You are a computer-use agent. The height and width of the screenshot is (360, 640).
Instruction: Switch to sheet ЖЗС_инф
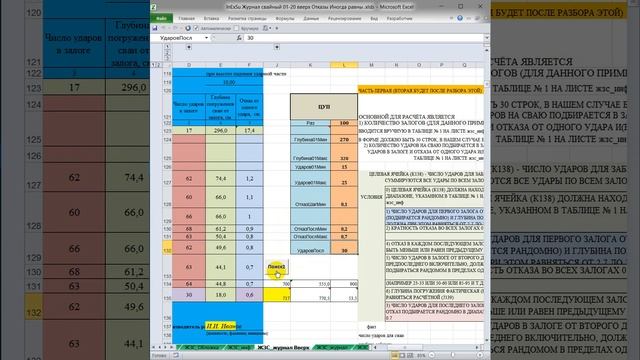(x=239, y=347)
